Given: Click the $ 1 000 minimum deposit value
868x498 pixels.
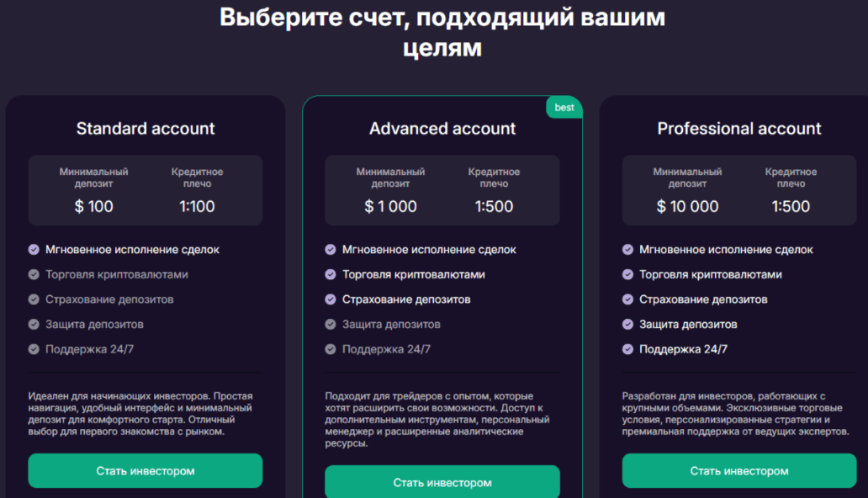Looking at the screenshot, I should tap(391, 206).
